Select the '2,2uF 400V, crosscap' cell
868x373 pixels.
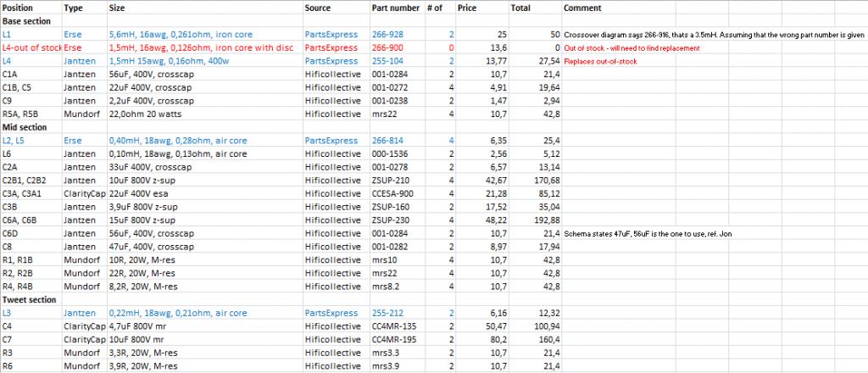[205, 101]
